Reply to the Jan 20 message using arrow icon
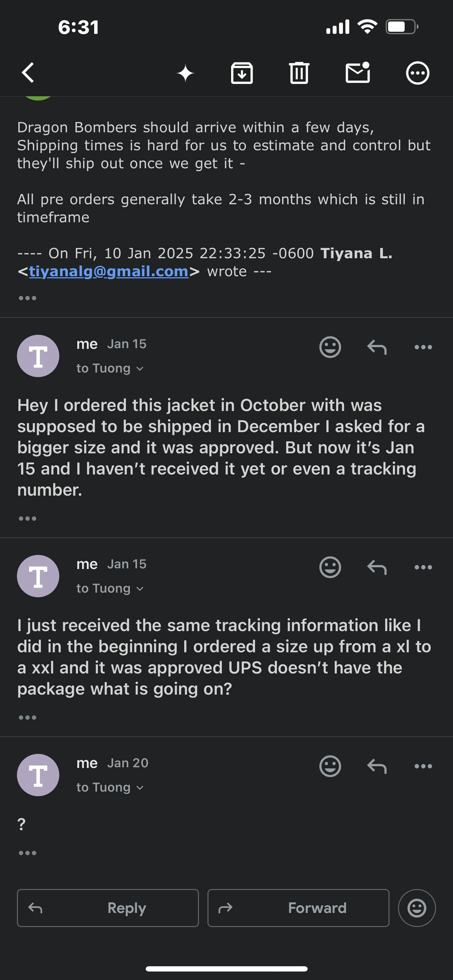The height and width of the screenshot is (980, 453). pyautogui.click(x=377, y=766)
